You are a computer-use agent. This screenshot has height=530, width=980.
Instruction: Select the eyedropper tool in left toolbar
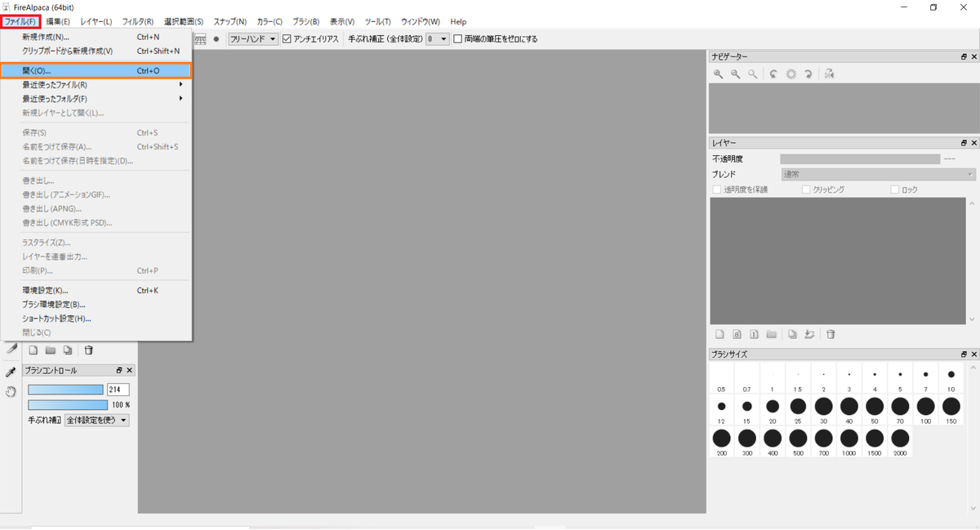(x=11, y=372)
